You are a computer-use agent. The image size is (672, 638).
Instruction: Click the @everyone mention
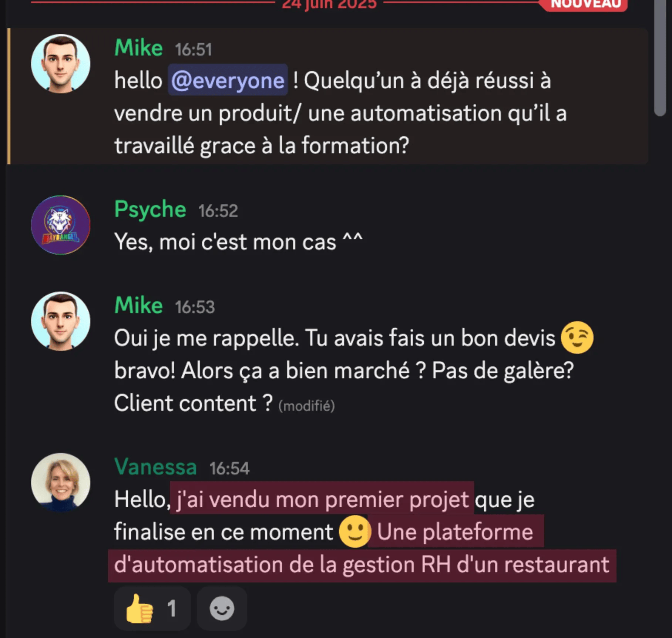pyautogui.click(x=228, y=80)
